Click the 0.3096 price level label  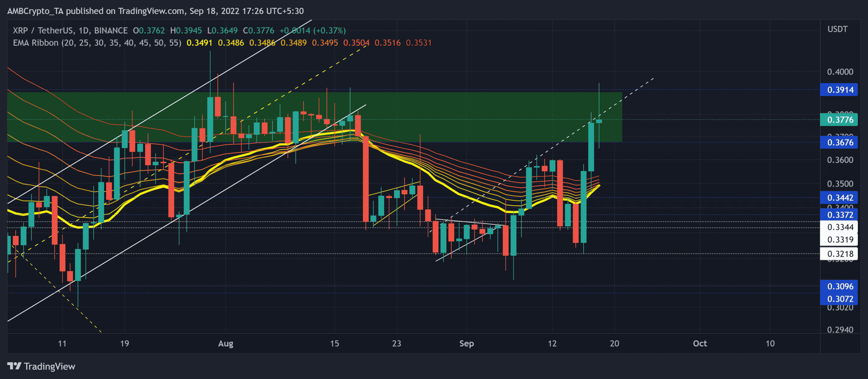tap(839, 286)
